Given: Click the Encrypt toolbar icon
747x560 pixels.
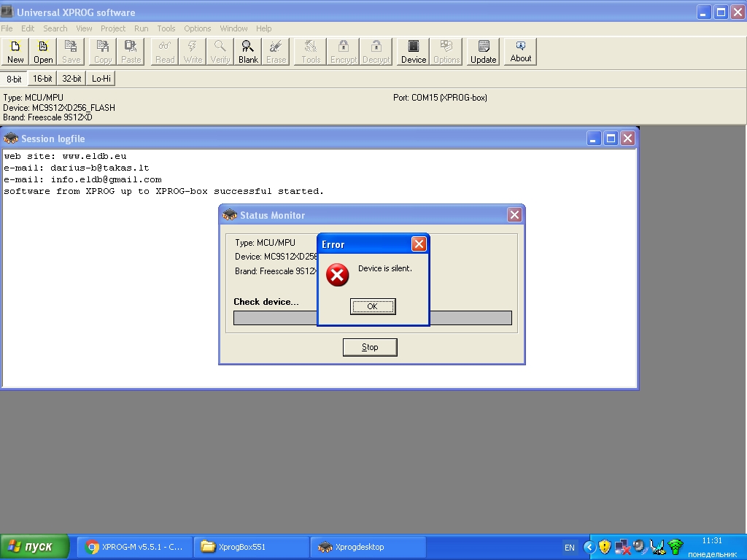Looking at the screenshot, I should coord(344,52).
